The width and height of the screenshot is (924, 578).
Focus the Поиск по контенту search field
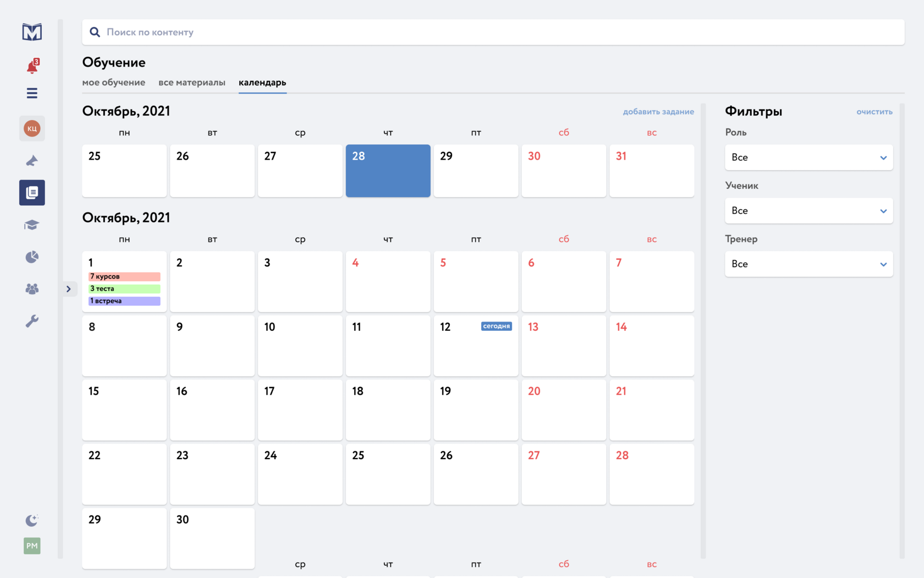[x=493, y=32]
